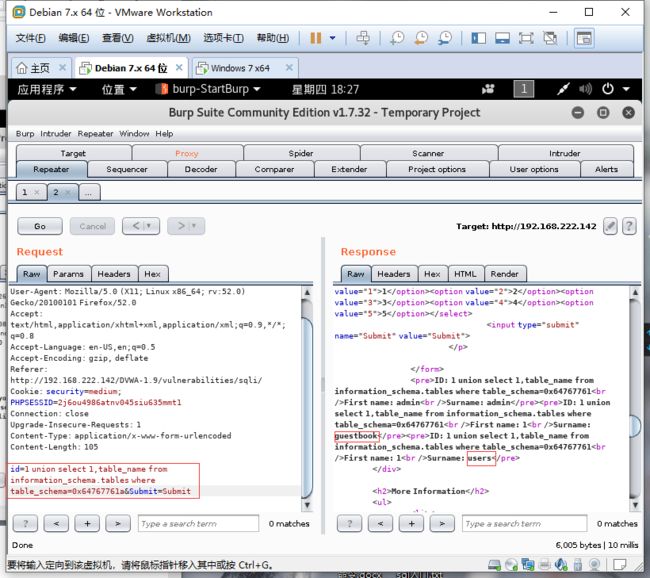
Task: Take a snapshot of the virtual machine
Action: tap(397, 38)
